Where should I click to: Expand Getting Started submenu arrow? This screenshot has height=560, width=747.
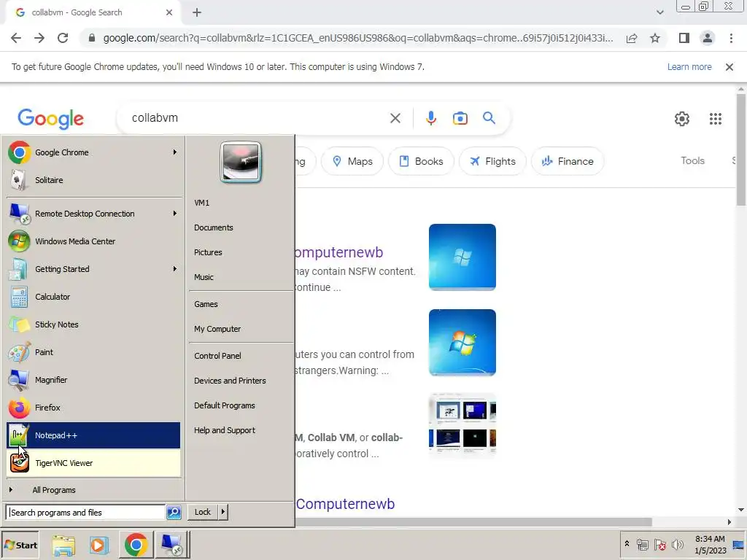[175, 269]
